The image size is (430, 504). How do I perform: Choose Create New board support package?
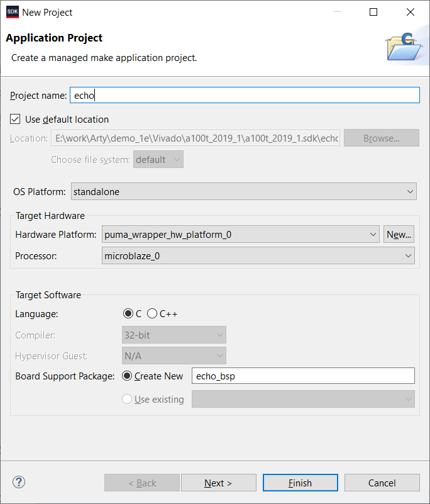point(127,376)
